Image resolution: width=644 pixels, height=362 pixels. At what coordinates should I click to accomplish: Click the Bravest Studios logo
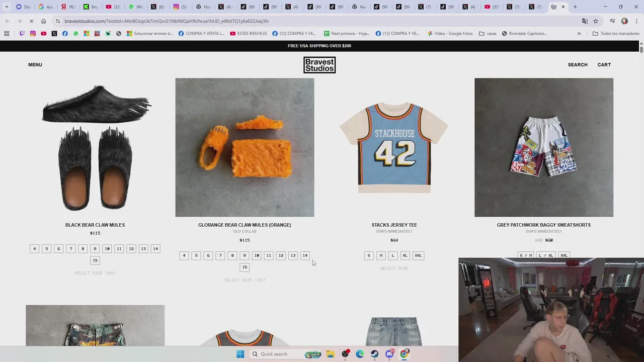pos(319,65)
